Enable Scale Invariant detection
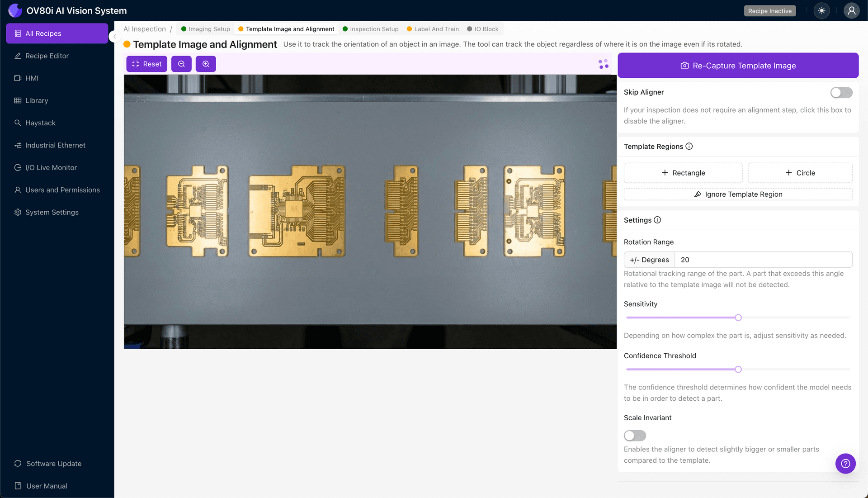Image resolution: width=868 pixels, height=498 pixels. tap(635, 435)
